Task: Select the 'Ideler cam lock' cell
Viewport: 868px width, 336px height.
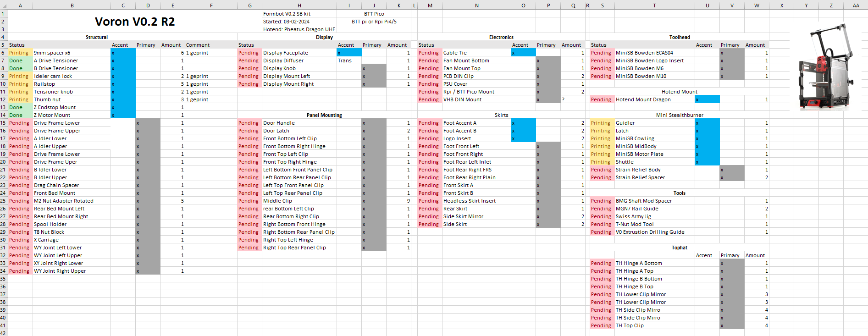Action: pos(72,76)
